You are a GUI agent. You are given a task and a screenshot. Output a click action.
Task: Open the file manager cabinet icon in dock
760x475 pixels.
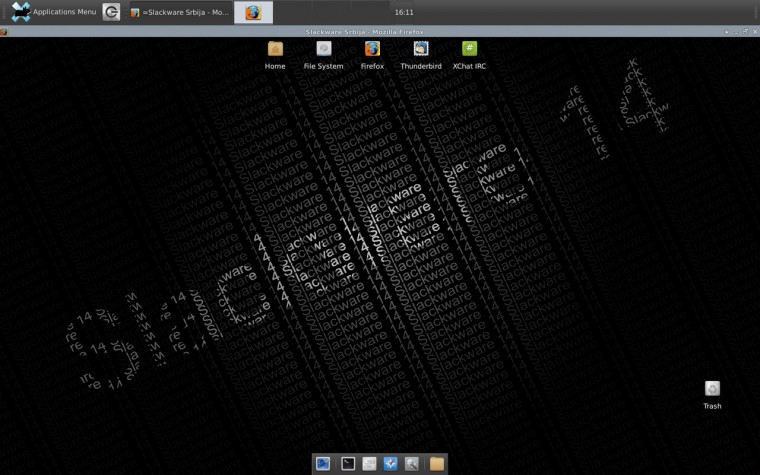click(x=369, y=464)
